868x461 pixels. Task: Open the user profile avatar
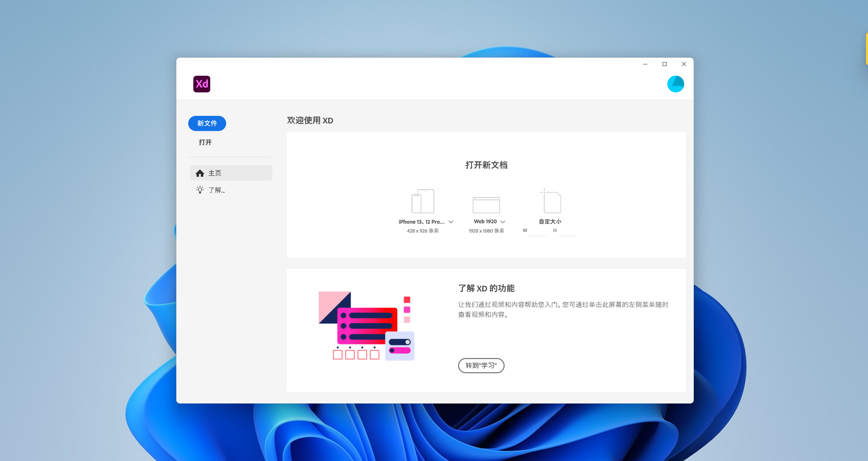point(675,84)
